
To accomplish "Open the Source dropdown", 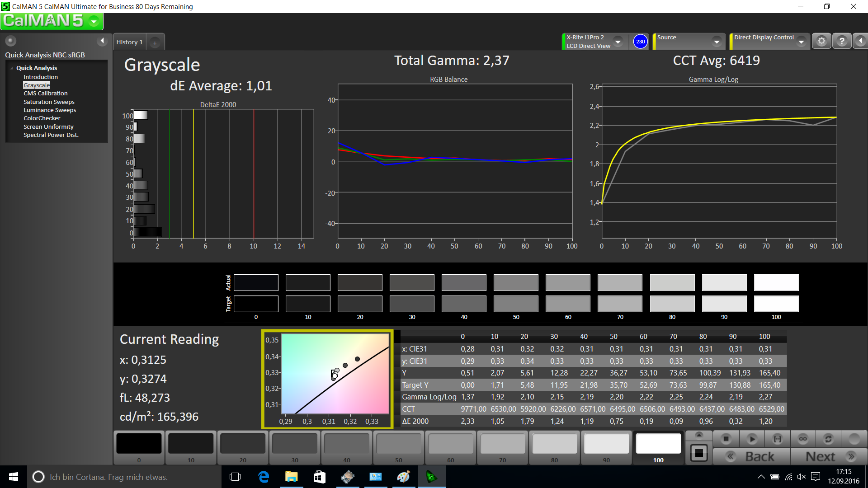I will tap(717, 42).
